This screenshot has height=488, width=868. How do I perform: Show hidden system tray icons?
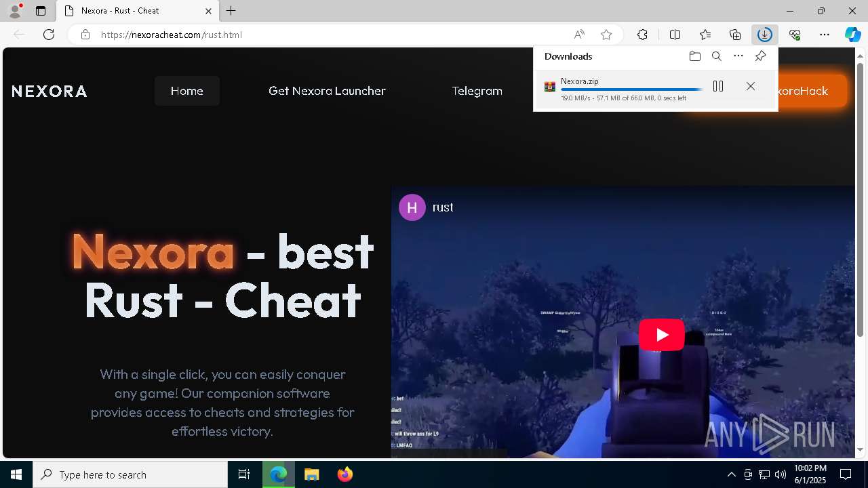point(732,474)
